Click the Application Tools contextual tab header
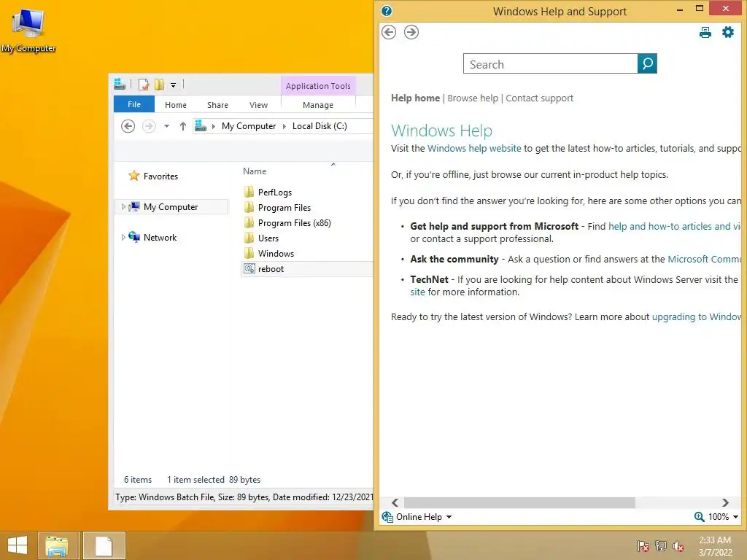This screenshot has width=747, height=560. click(318, 86)
